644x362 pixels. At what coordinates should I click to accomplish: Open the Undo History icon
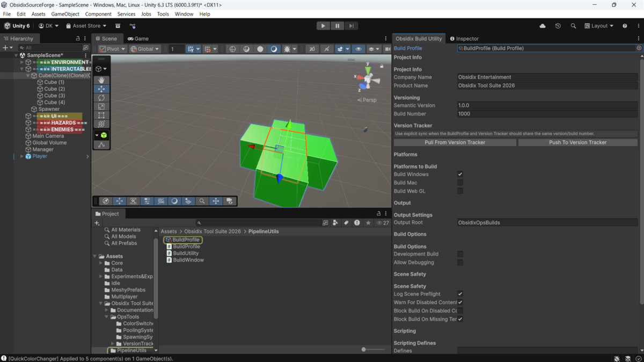click(x=558, y=26)
